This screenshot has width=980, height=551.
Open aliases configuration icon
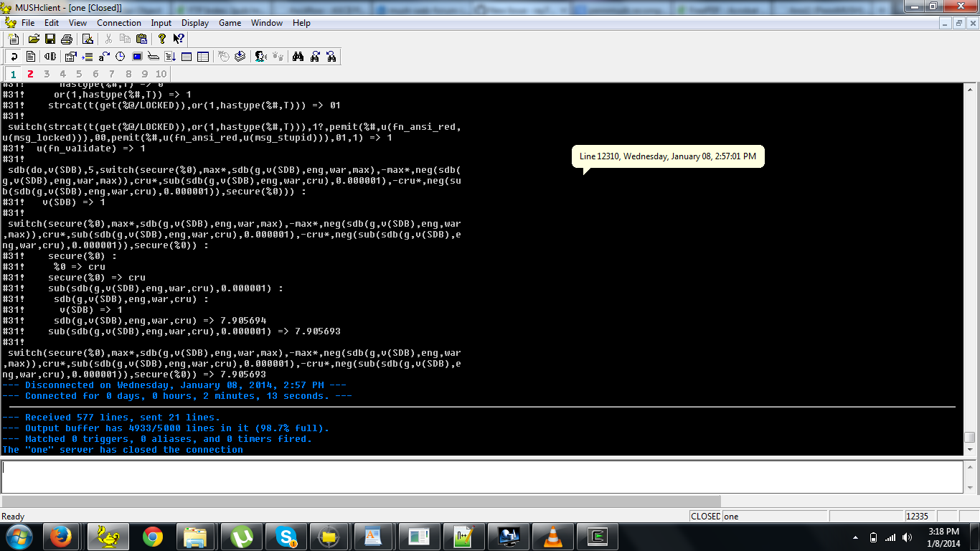click(105, 57)
